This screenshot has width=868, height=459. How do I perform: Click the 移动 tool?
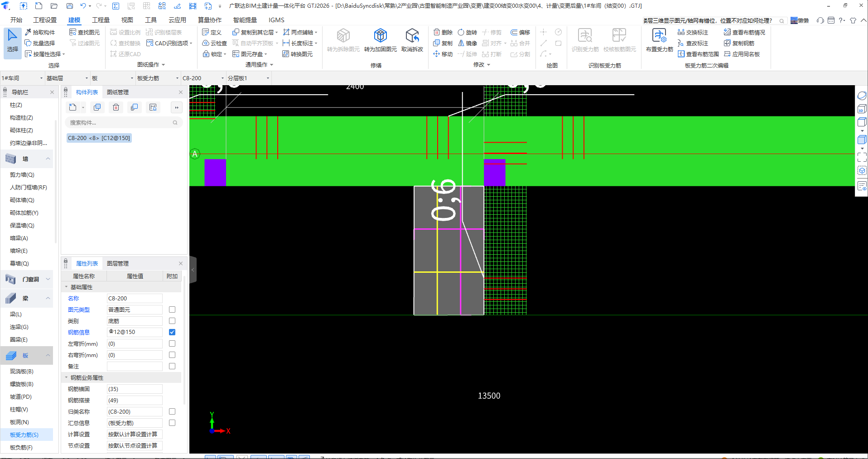click(443, 54)
